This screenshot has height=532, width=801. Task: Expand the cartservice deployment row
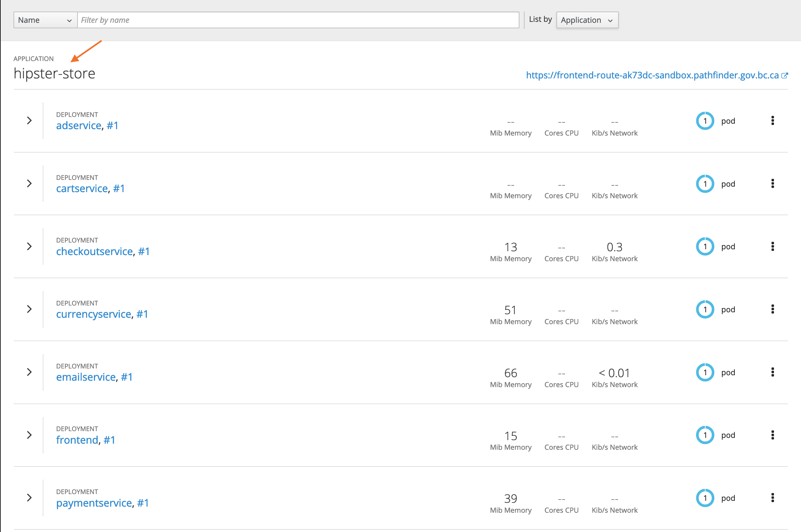click(29, 183)
